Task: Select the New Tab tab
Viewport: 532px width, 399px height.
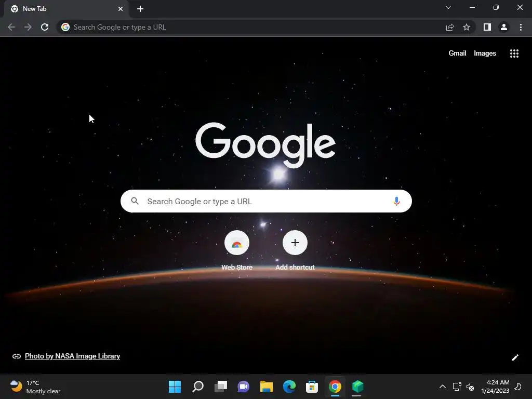Action: [66, 9]
